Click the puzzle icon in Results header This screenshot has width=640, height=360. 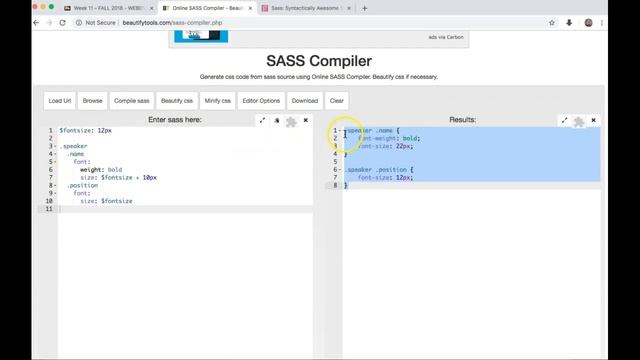coord(579,121)
